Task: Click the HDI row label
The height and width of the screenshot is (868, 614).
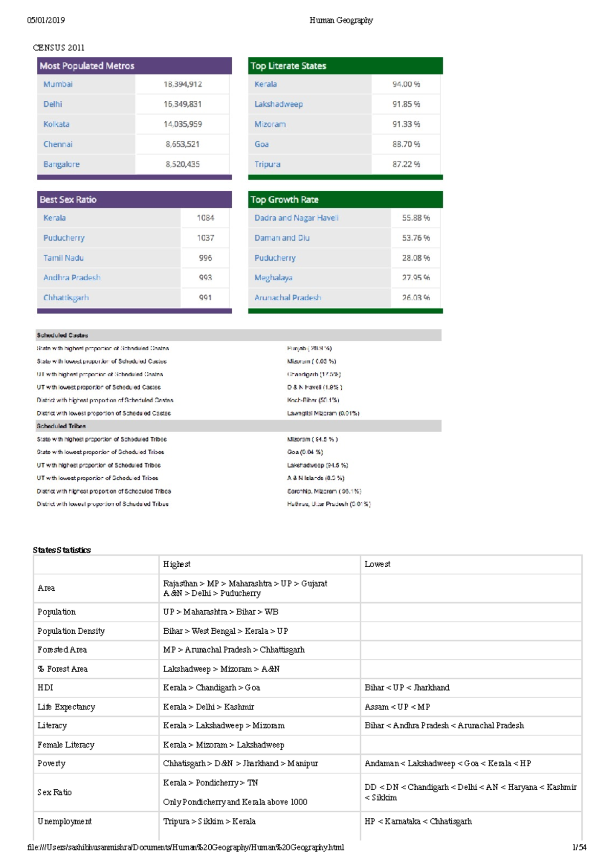Action: pyautogui.click(x=46, y=688)
